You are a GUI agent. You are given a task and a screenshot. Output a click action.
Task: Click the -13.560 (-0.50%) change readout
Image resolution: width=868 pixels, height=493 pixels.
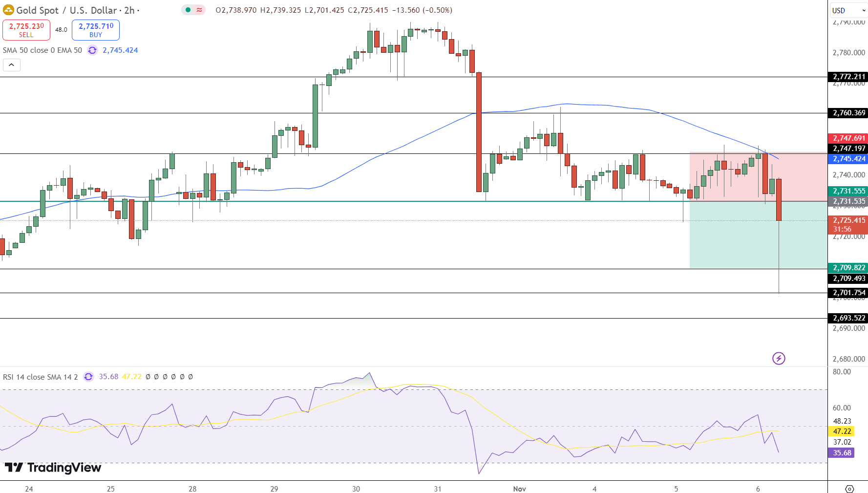(x=423, y=10)
